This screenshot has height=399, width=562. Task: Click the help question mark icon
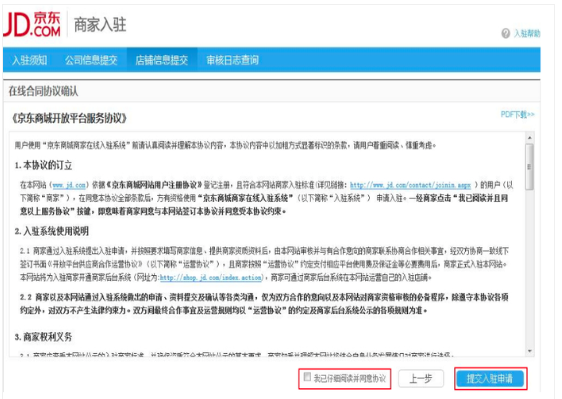(x=505, y=34)
